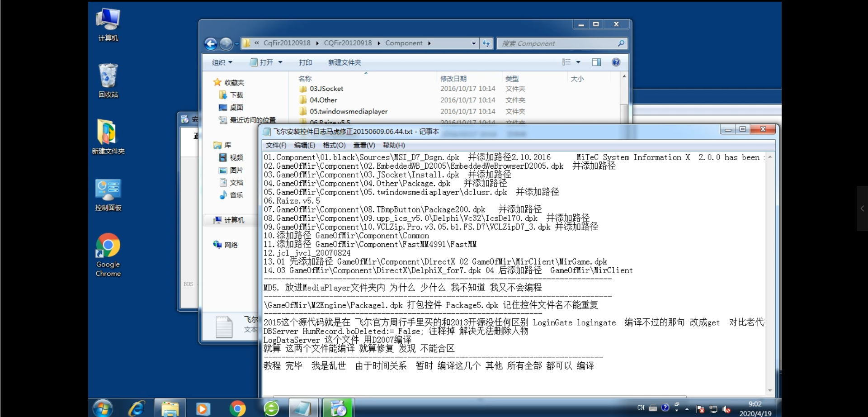Click 新建文件夹 in Explorer toolbar
The width and height of the screenshot is (868, 417).
pyautogui.click(x=344, y=62)
